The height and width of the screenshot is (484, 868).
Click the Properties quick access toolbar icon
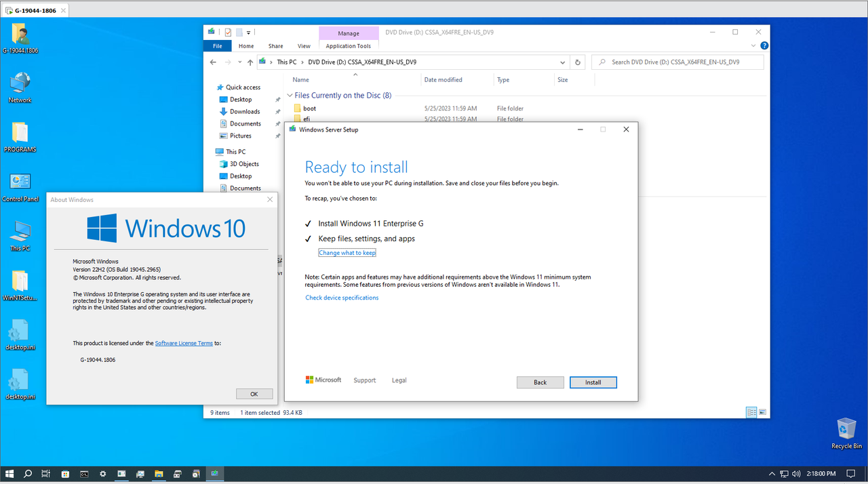(x=228, y=32)
